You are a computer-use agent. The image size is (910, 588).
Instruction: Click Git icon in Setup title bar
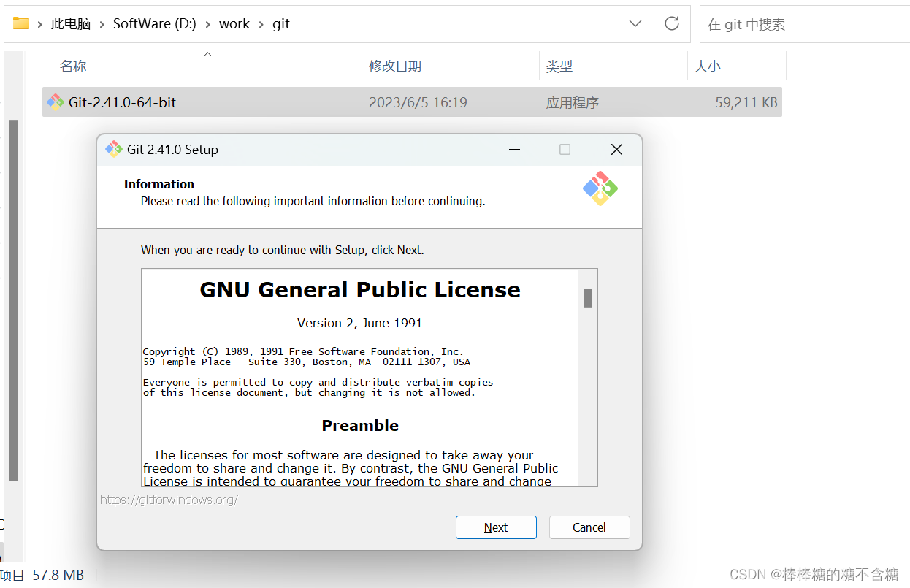click(x=114, y=149)
